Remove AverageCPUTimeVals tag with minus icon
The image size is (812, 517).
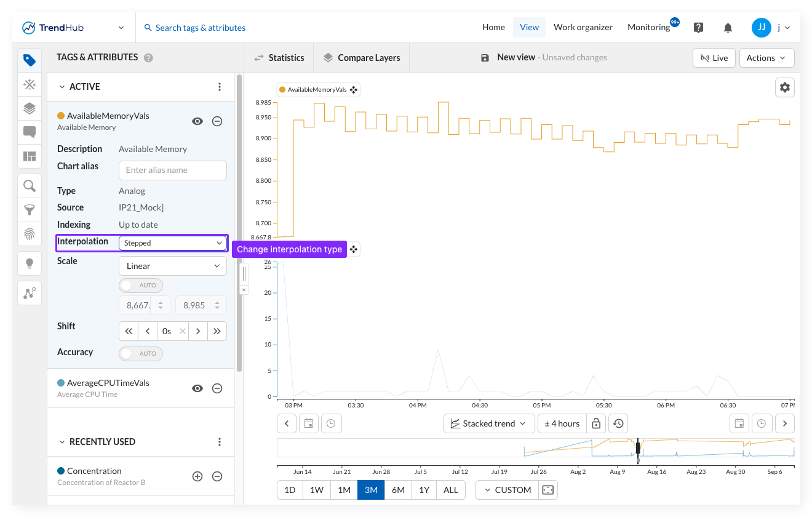[217, 388]
